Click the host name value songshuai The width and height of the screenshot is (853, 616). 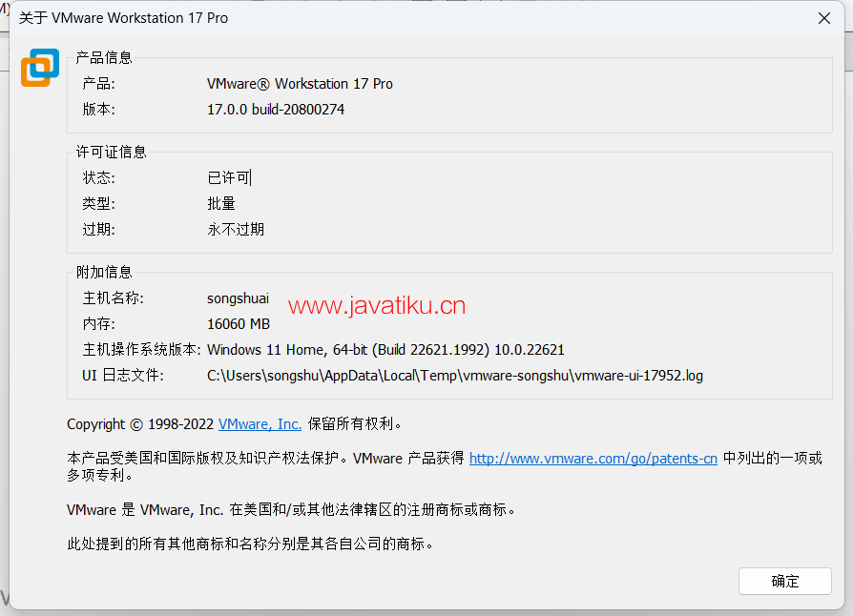pyautogui.click(x=238, y=298)
